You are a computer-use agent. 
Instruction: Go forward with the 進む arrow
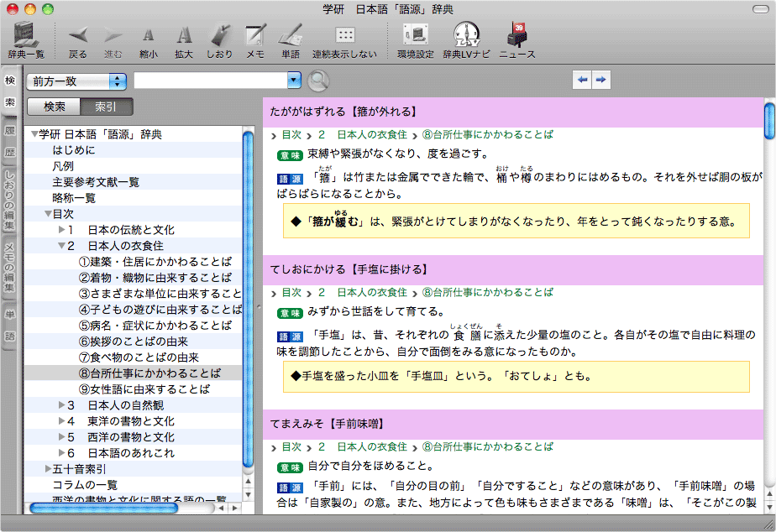[x=113, y=41]
